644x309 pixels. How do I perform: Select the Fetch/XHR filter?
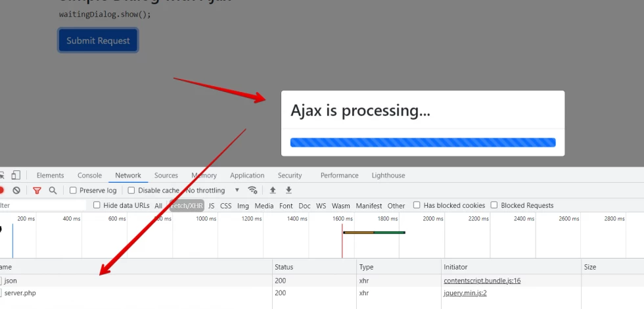pos(187,205)
